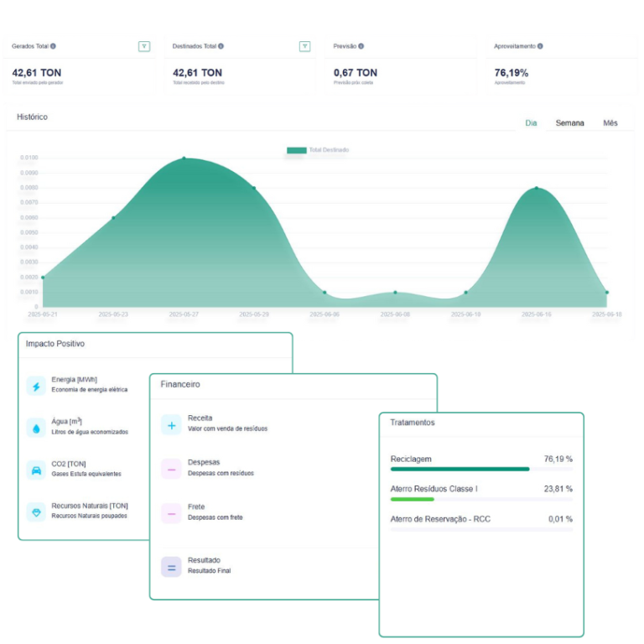Switch the chart to Semana view
This screenshot has height=644, width=644.
[569, 123]
